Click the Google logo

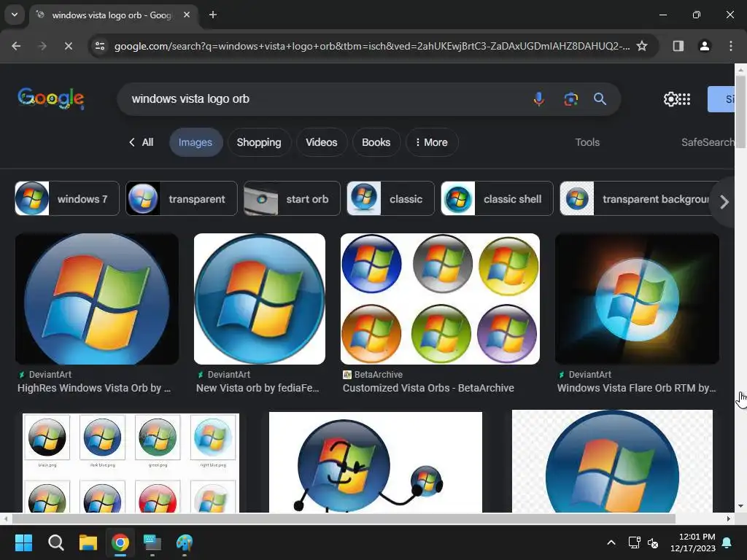[51, 98]
